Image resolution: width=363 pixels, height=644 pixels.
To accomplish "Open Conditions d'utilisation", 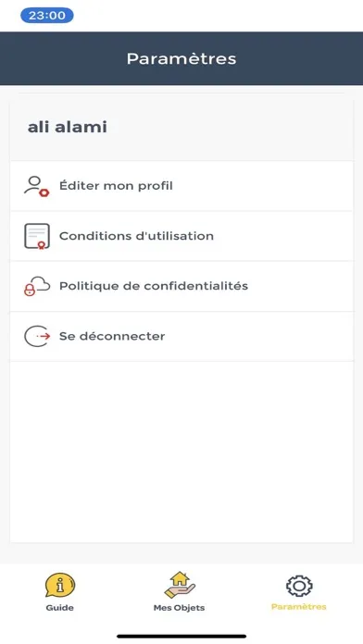I will click(x=181, y=236).
